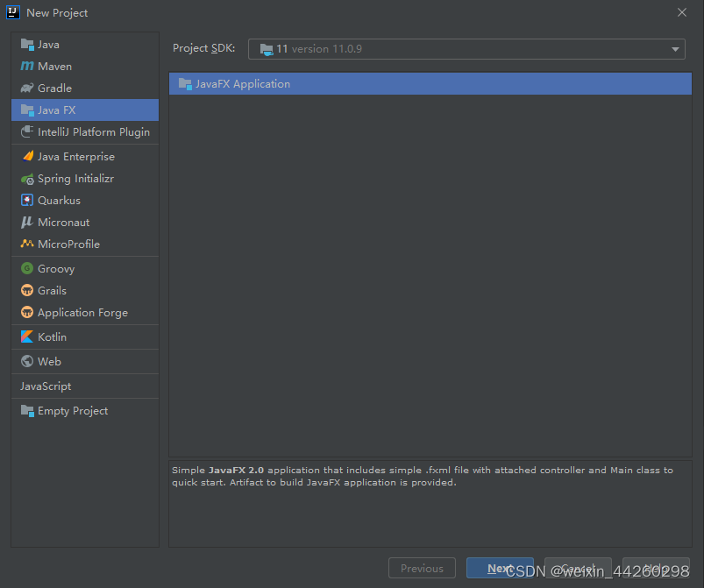
Task: Click the Cancel button
Action: pos(578,568)
